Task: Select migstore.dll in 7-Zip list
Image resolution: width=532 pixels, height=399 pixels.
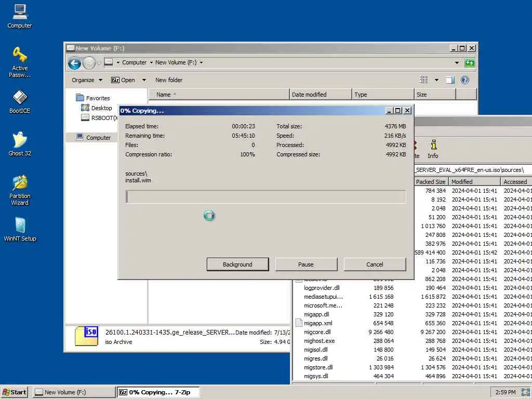Action: point(318,367)
